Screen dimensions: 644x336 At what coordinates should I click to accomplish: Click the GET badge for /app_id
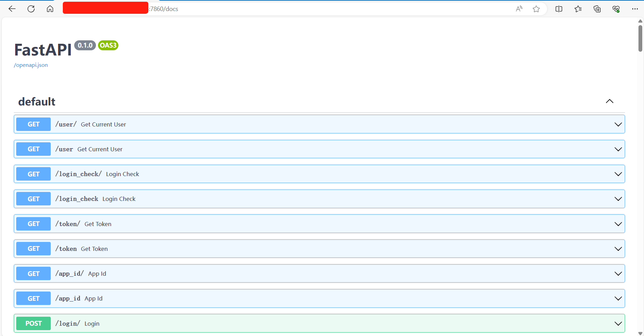pos(33,298)
